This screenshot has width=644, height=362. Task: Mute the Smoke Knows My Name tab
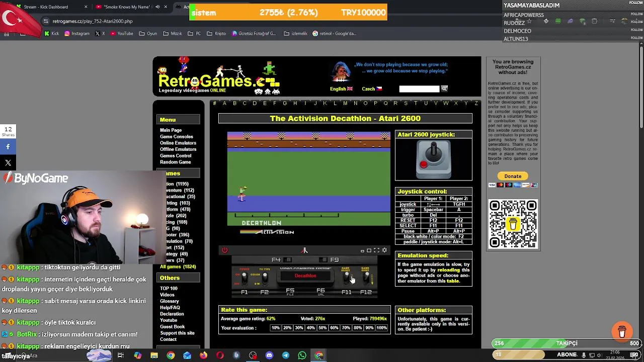tap(157, 7)
